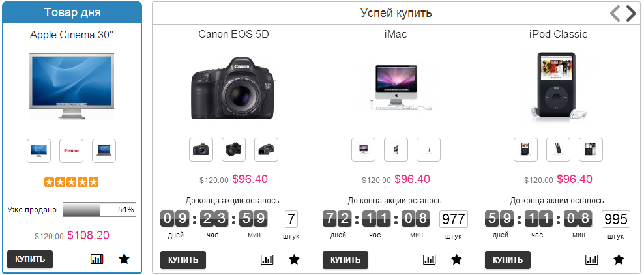Screen dimensions: 644x275
Task: Click Купить button for Canon EOS 5D
Action: [x=183, y=260]
